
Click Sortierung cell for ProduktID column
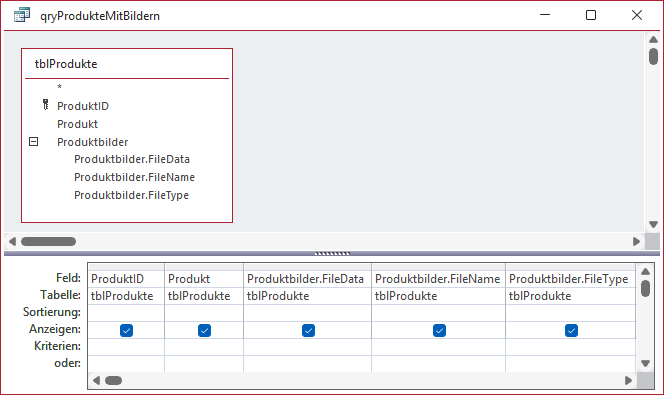[126, 313]
